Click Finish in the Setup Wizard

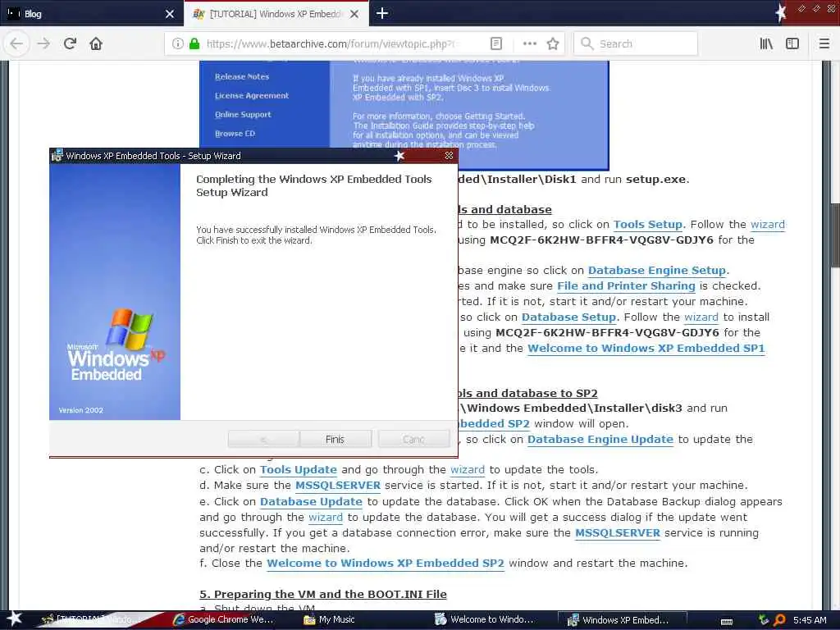[x=336, y=440]
